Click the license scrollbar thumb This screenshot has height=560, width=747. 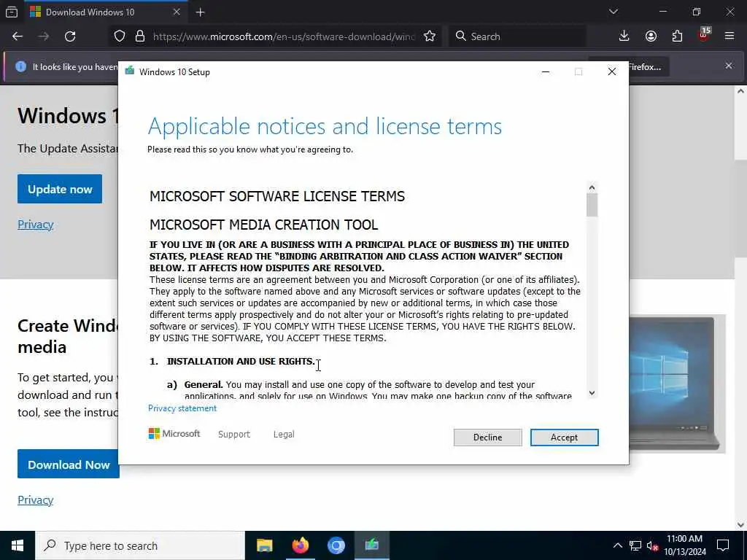[x=592, y=205]
